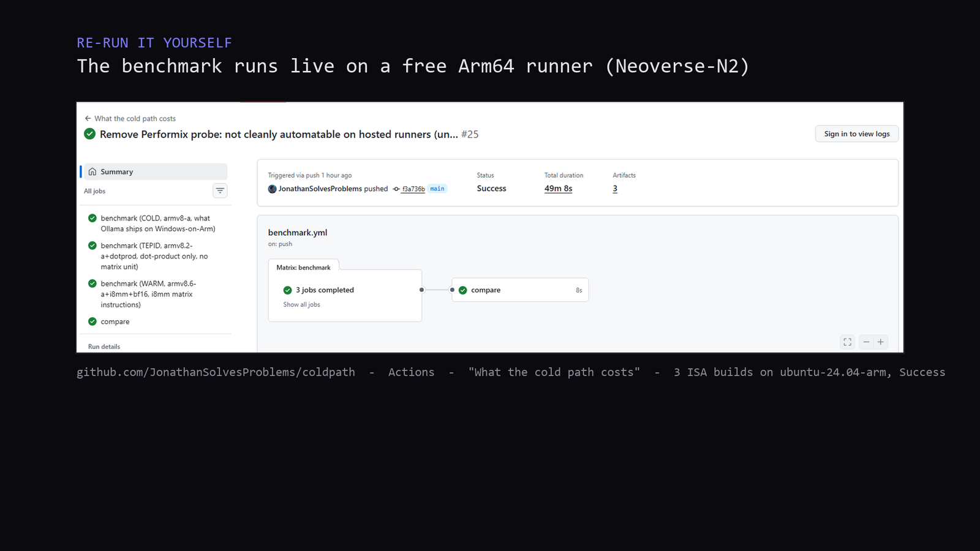
Task: Click the 49m 8s total duration link
Action: click(559, 189)
